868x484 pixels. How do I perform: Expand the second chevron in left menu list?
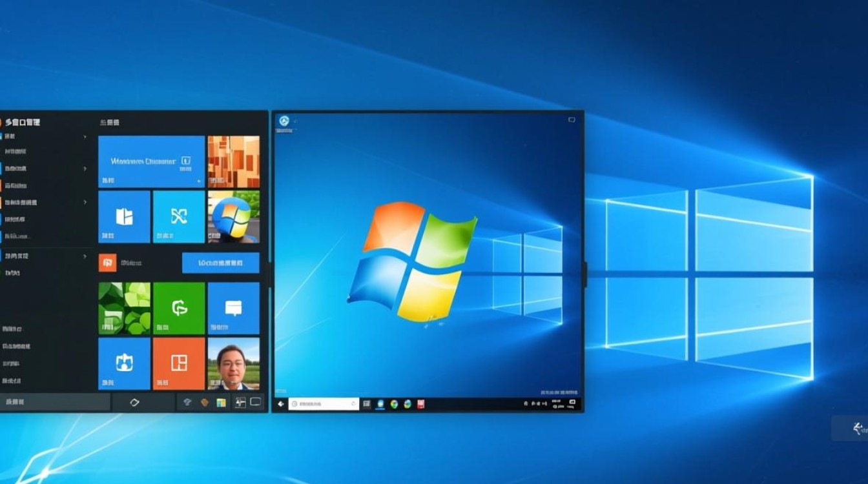[85, 169]
